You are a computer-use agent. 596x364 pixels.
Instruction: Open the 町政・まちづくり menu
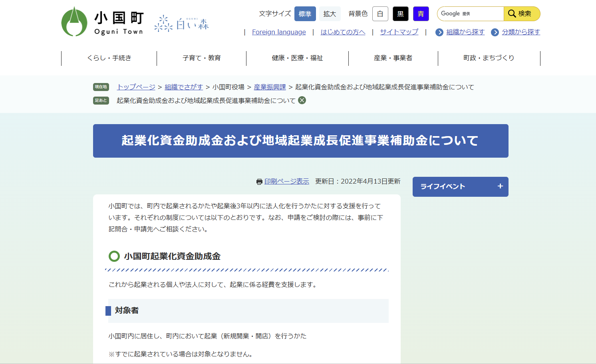click(489, 58)
